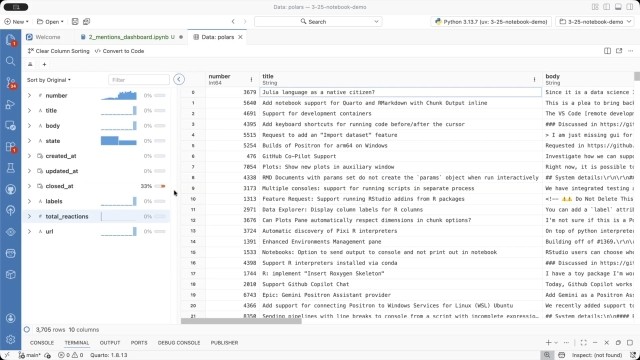Click the Inspect: (not found) status item
Screen dimensions: 640x360
tap(597, 355)
